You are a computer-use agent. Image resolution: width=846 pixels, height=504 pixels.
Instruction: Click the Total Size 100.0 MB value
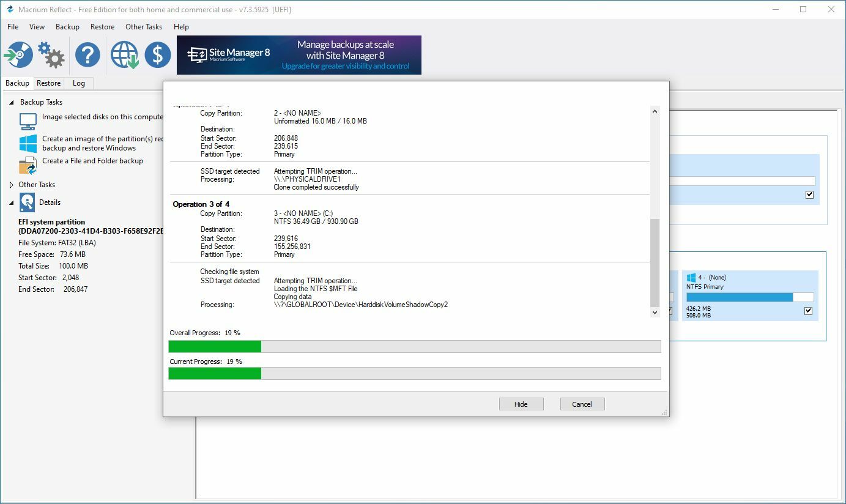tap(73, 266)
